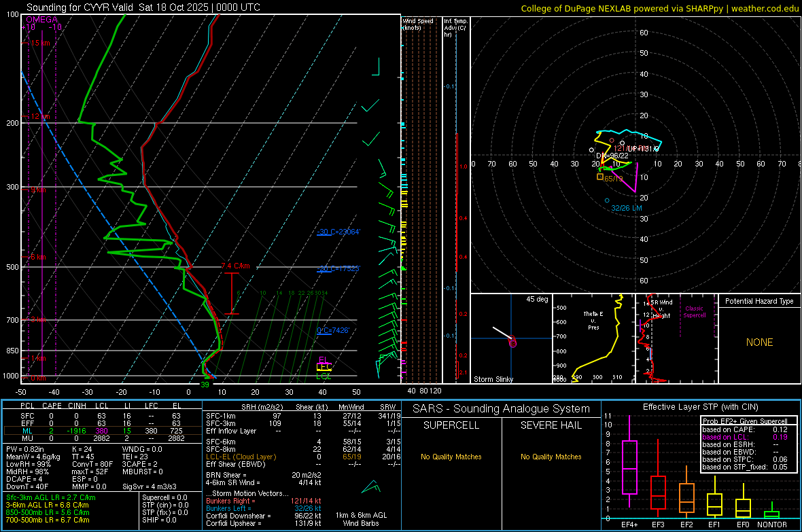Screen dimensions: 802x532
Task: Click the Effective Layer STP (with CIN) title
Action: click(x=700, y=407)
